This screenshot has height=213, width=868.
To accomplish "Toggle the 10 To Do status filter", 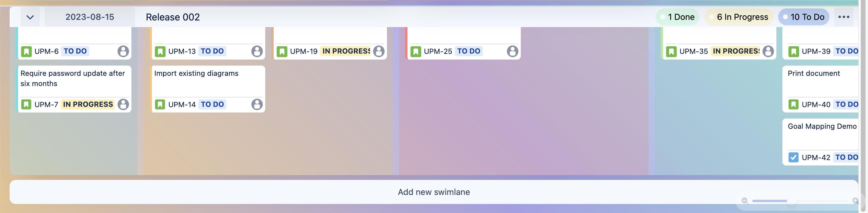I will (x=803, y=17).
